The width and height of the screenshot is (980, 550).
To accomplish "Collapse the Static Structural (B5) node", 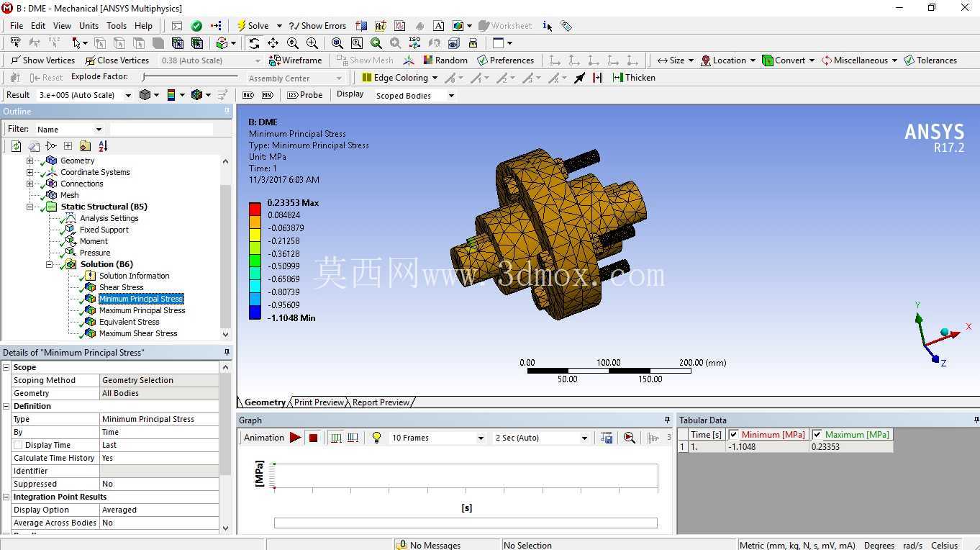I will click(x=30, y=207).
